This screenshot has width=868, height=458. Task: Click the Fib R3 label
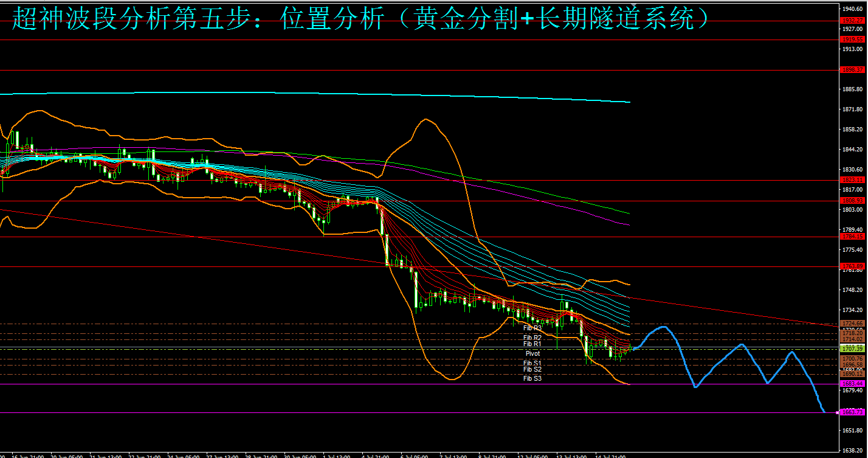[532, 328]
